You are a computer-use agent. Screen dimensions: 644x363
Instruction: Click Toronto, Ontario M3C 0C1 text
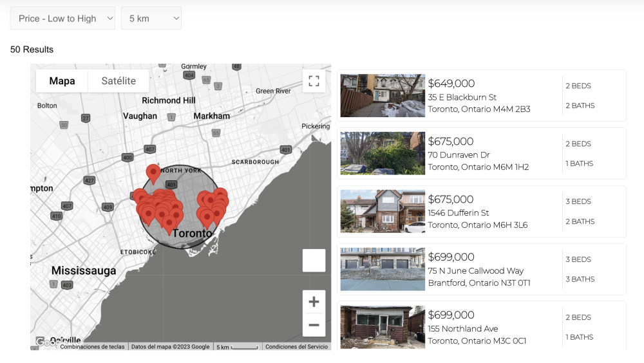(477, 341)
